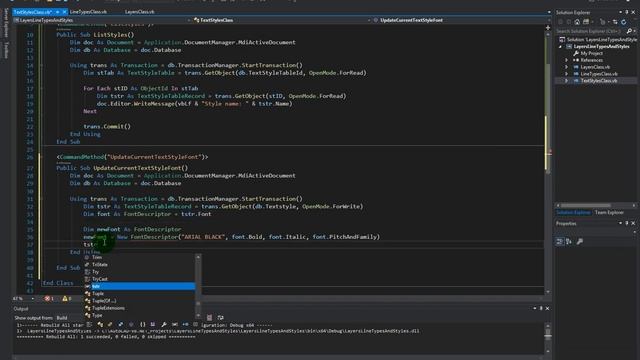Focus the Search Solution Explorer field

point(590,31)
